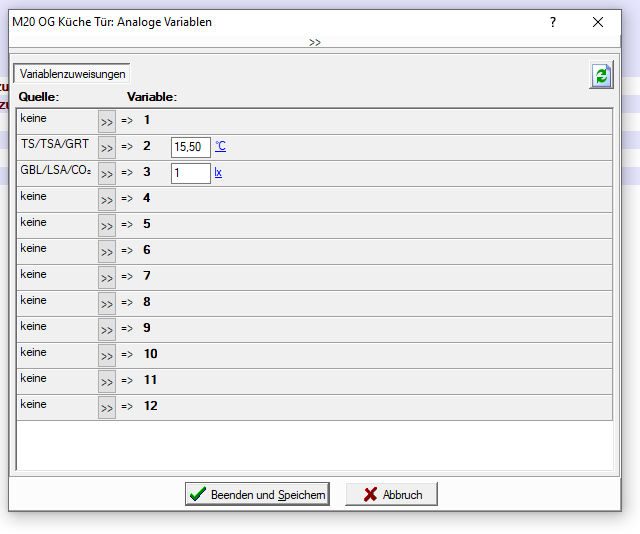The width and height of the screenshot is (640, 534).
Task: Click the 15,50 temperature value field
Action: point(190,147)
